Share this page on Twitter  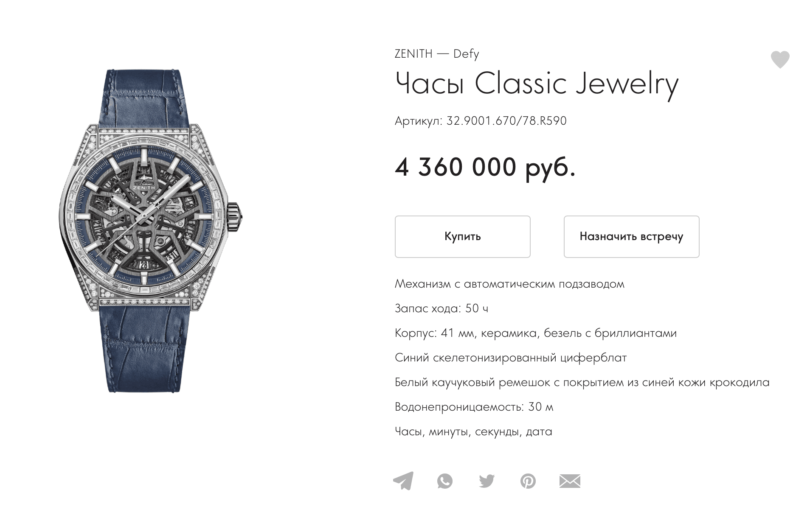487,481
